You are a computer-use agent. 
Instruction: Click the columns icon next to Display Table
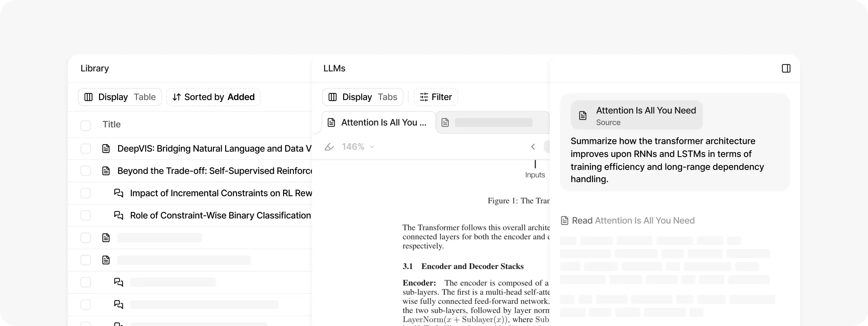point(88,97)
